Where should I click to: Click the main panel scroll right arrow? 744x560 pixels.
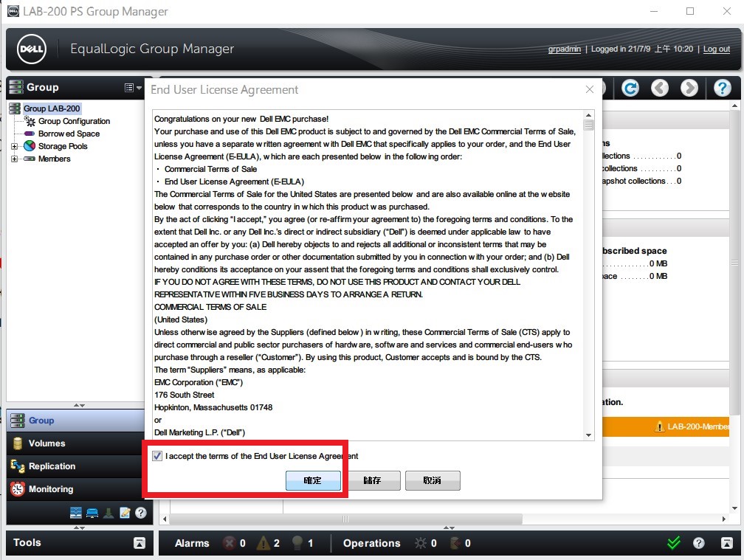[723, 519]
